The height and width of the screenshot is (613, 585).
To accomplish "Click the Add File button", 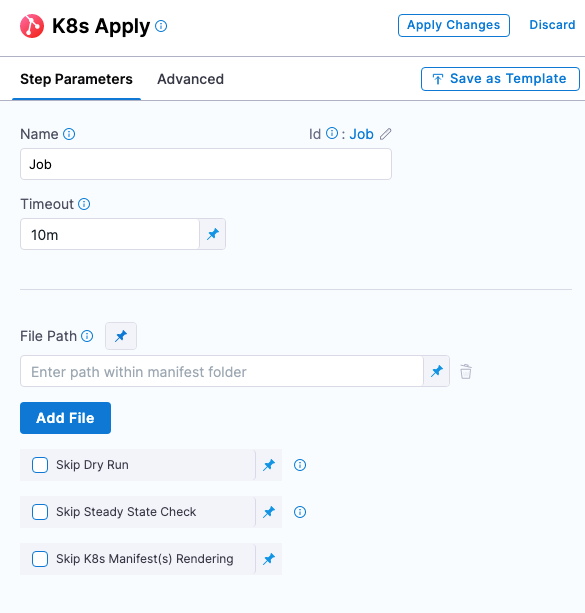I will 65,418.
